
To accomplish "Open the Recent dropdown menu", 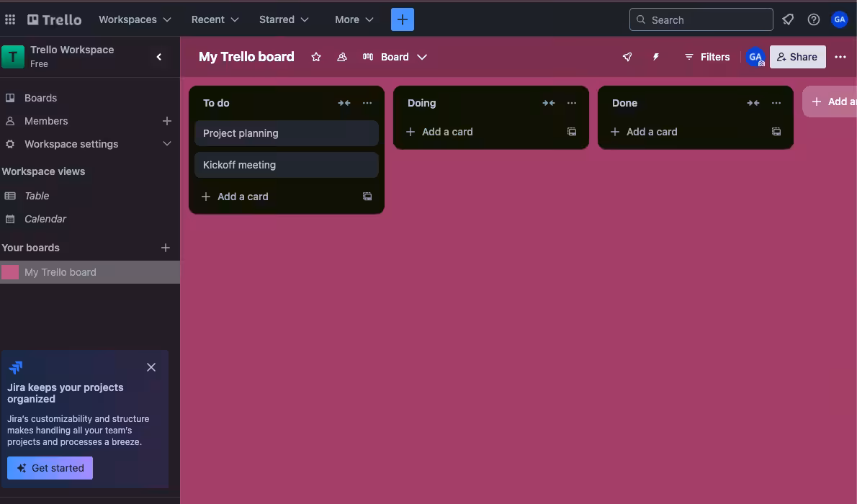I will pyautogui.click(x=215, y=19).
